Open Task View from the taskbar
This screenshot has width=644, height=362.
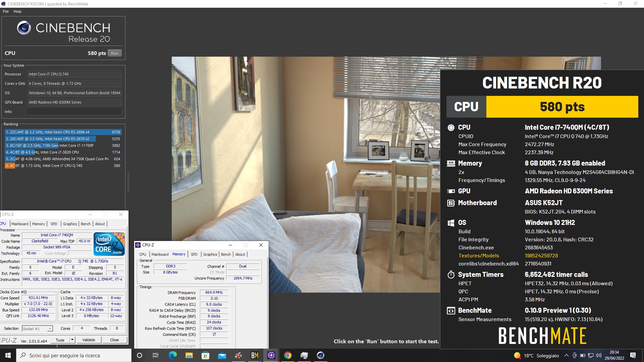click(156, 355)
